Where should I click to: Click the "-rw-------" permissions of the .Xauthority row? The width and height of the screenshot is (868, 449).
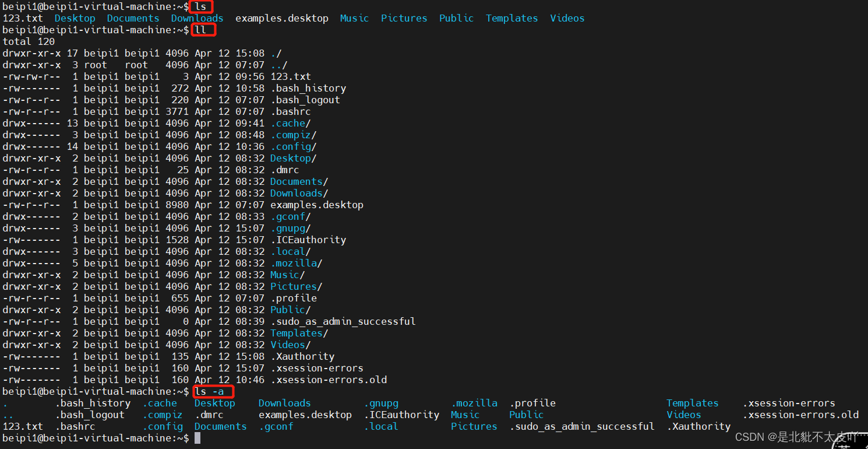click(31, 356)
